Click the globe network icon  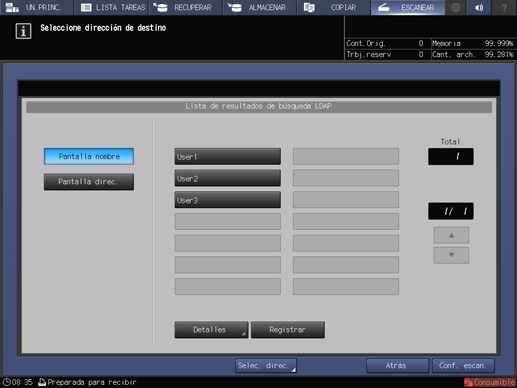(456, 7)
